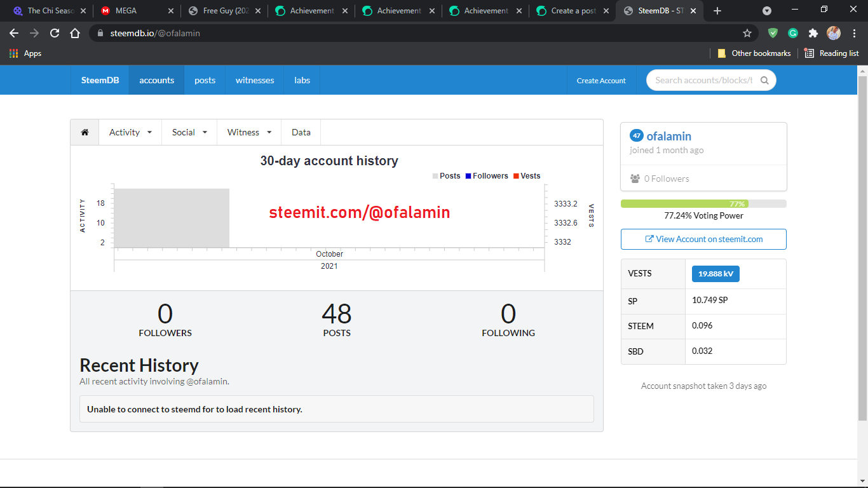
Task: Open the browser home page
Action: pos(75,33)
